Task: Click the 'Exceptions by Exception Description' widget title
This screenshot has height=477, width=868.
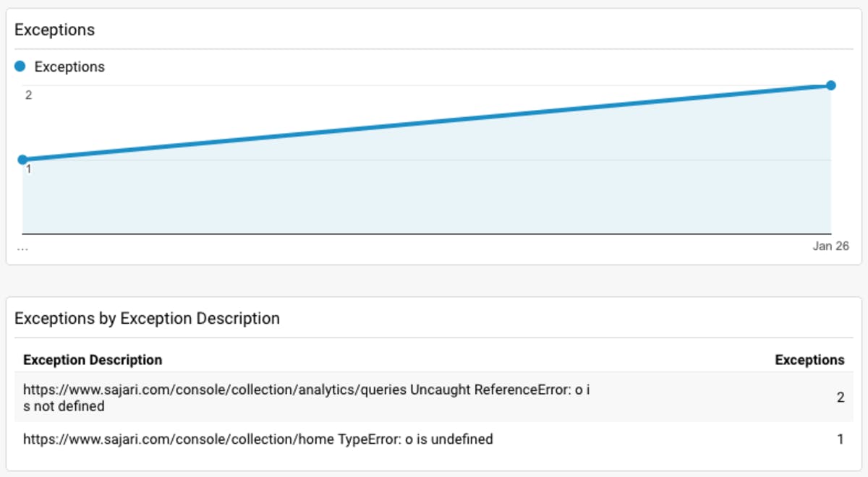Action: coord(147,318)
